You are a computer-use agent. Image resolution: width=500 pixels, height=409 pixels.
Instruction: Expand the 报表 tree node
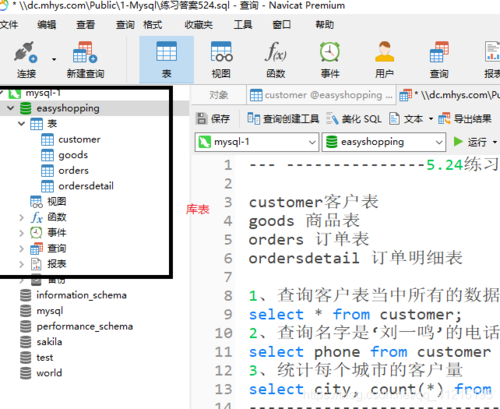point(21,264)
